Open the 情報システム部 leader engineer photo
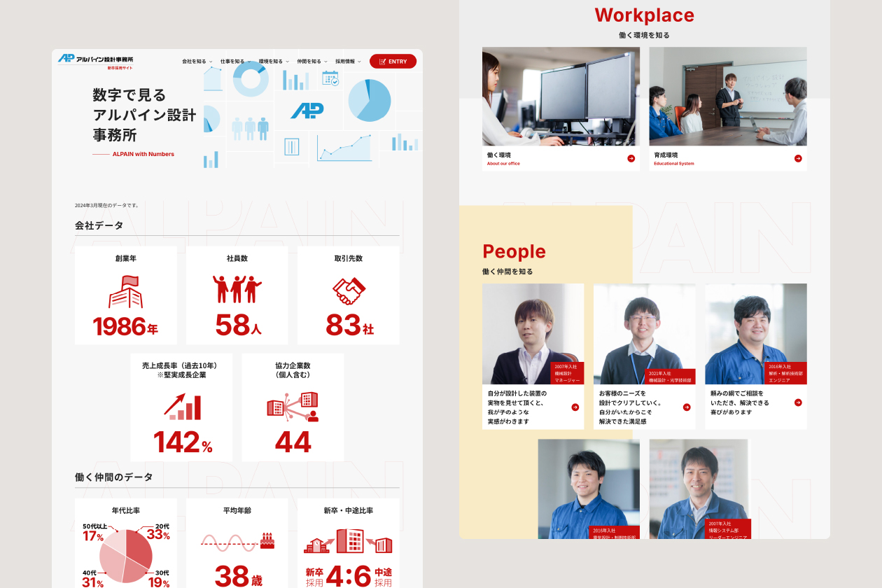The image size is (882, 588). 699,489
